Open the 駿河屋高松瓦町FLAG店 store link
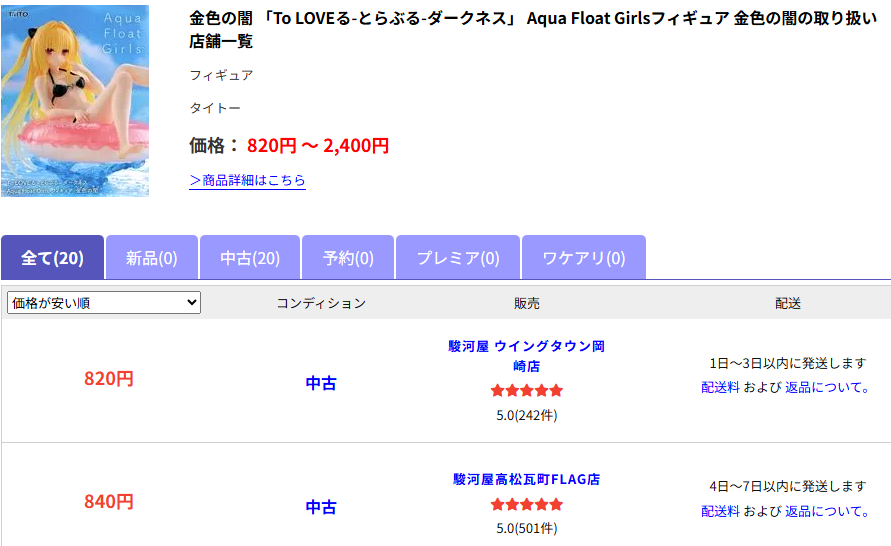Viewport: 891px width, 546px height. point(526,479)
